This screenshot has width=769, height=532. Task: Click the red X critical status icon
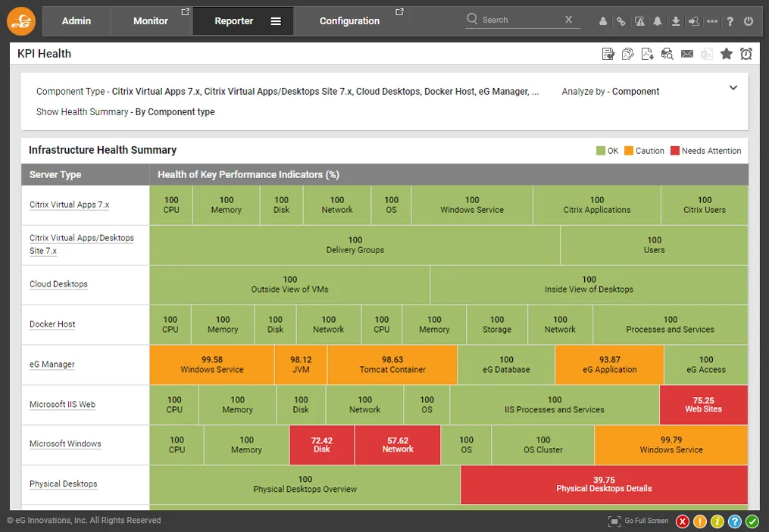(683, 521)
